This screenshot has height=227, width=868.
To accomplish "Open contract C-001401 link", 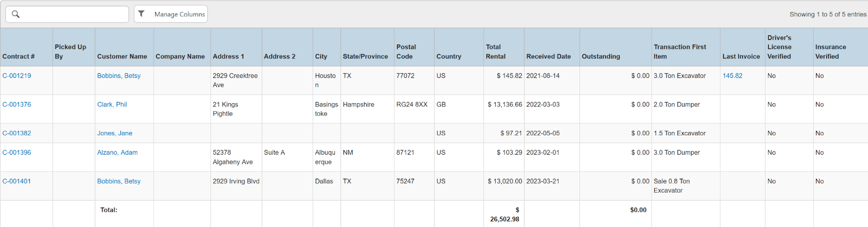I will pyautogui.click(x=17, y=181).
